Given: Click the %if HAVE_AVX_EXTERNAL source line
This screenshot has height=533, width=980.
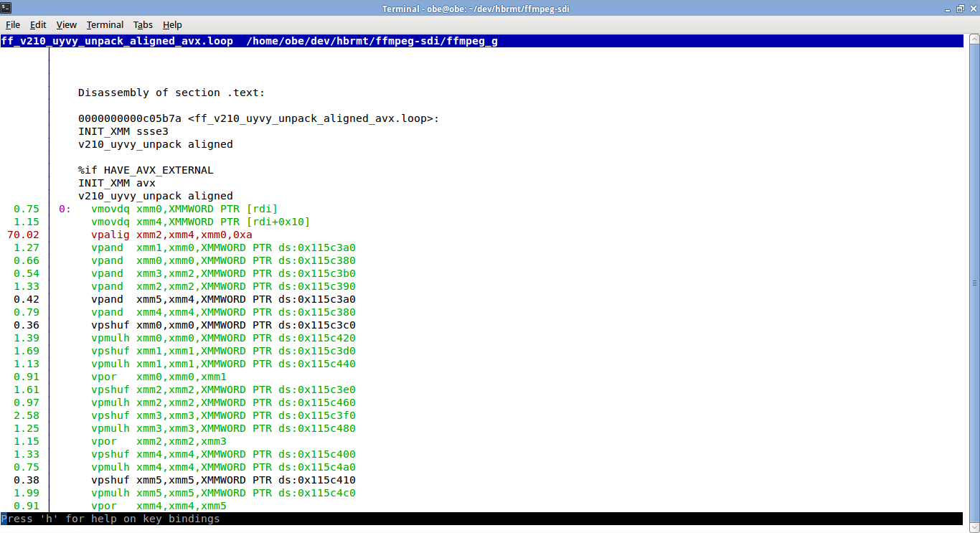Looking at the screenshot, I should coord(146,170).
